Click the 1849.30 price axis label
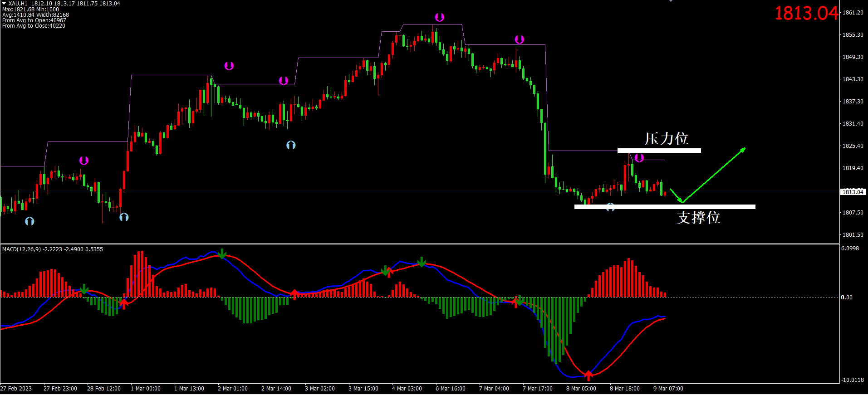This screenshot has width=868, height=395. [853, 57]
